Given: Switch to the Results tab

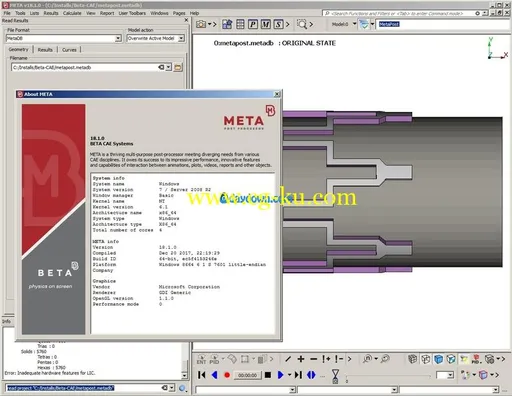Looking at the screenshot, I should pyautogui.click(x=45, y=50).
